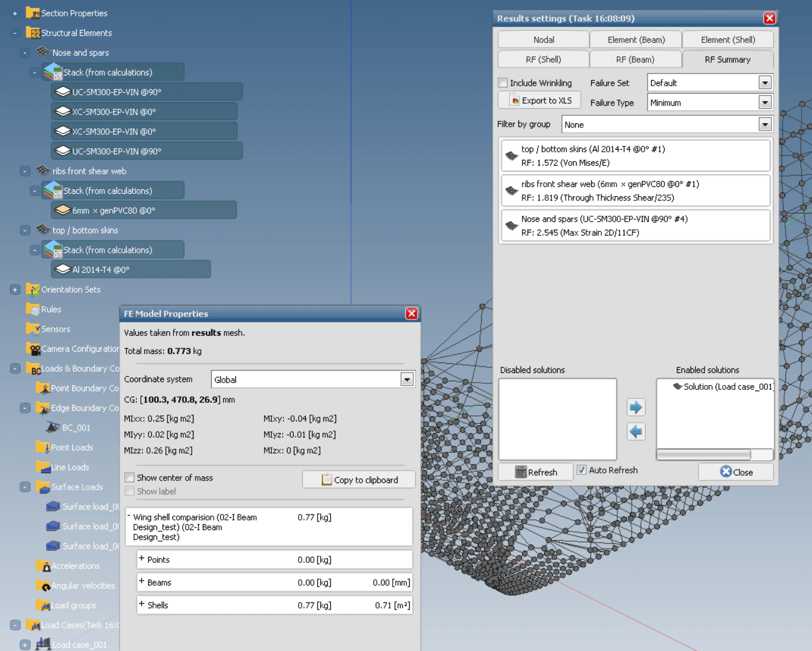Viewport: 812px width, 651px height.
Task: Expand the Shells mass row
Action: pos(141,604)
